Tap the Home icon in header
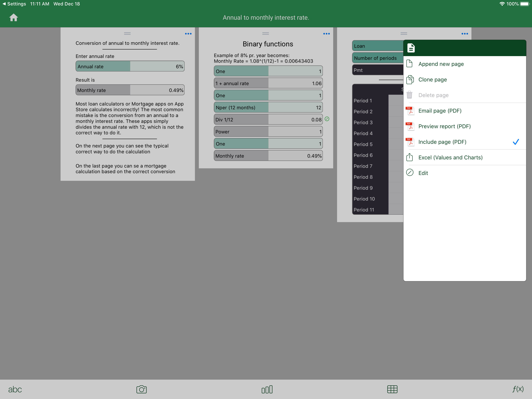 click(x=13, y=18)
